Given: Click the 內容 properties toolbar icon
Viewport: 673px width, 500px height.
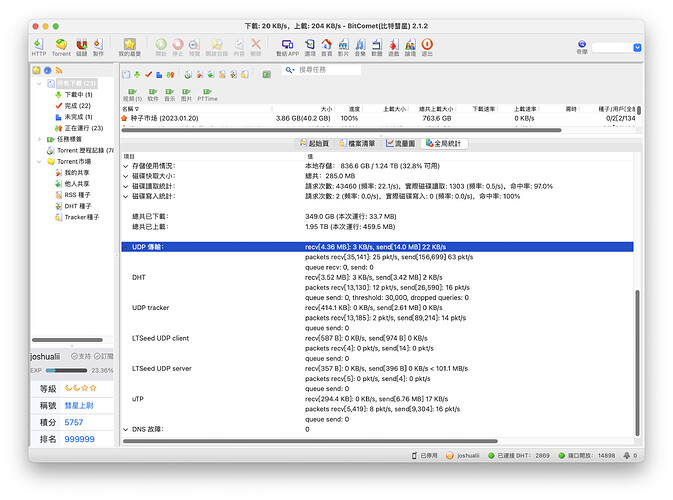Looking at the screenshot, I should [x=239, y=47].
